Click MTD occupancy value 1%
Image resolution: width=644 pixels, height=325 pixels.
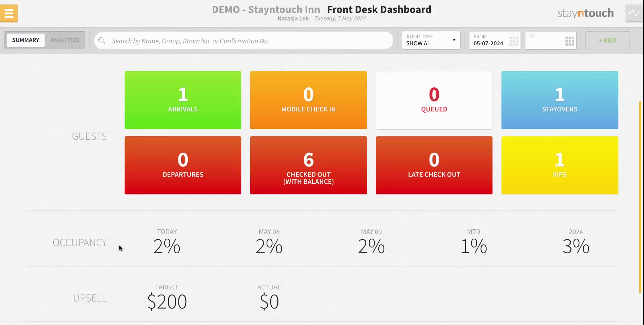474,246
